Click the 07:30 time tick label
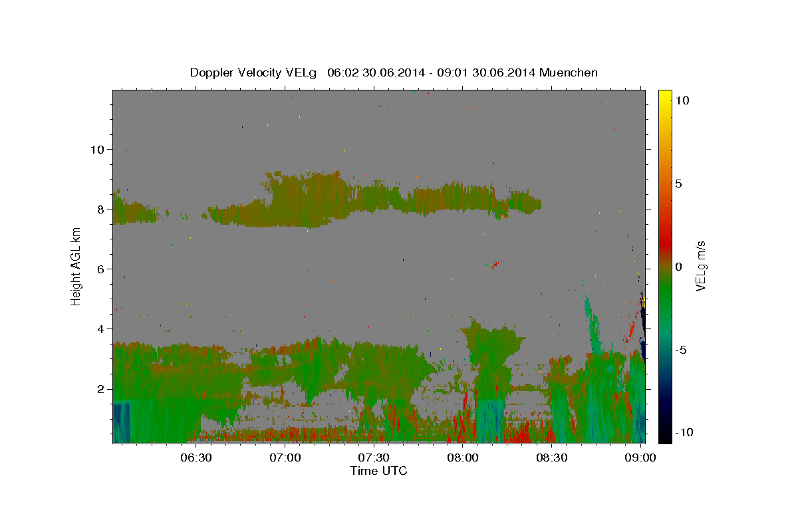The width and height of the screenshot is (798, 532). [374, 458]
